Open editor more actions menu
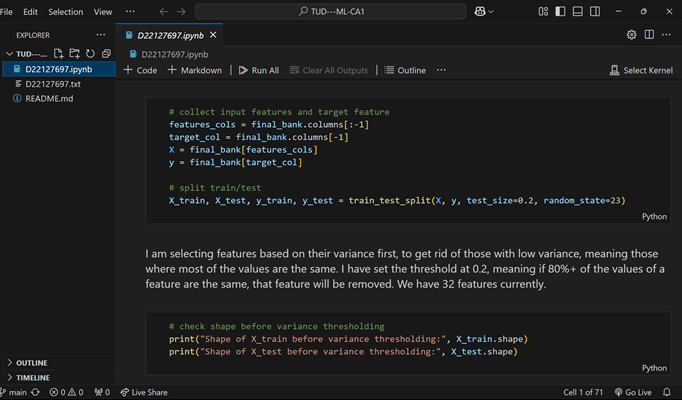The height and width of the screenshot is (400, 682). [666, 35]
